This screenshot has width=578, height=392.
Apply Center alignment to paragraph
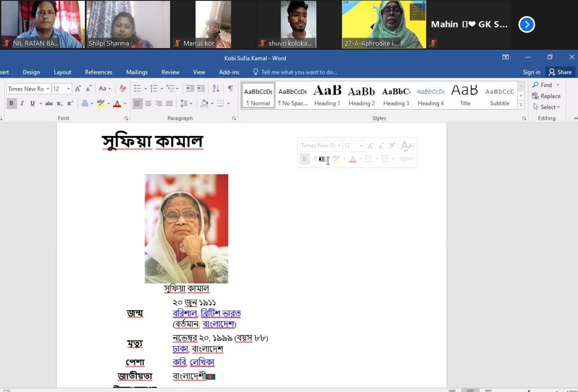pos(148,103)
